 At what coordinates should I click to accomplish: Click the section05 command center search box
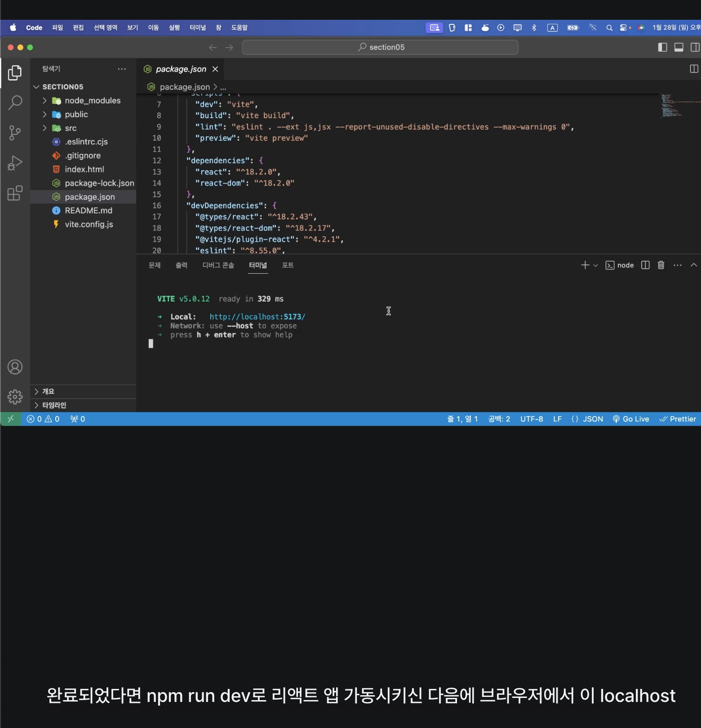click(x=380, y=47)
